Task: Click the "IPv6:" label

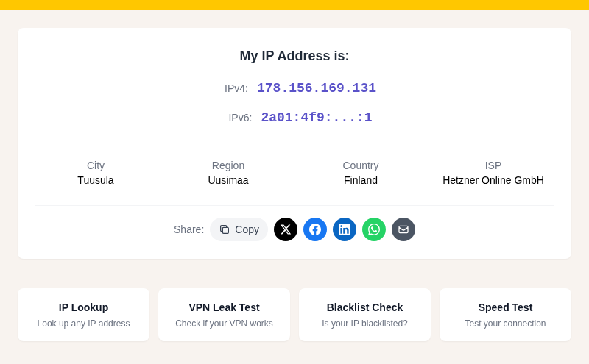Action: point(241,118)
